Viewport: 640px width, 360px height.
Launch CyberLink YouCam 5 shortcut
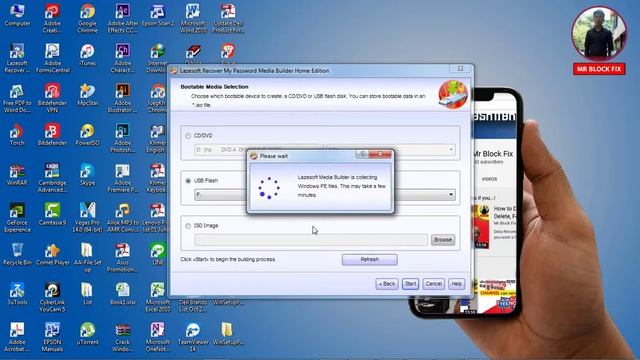point(52,297)
